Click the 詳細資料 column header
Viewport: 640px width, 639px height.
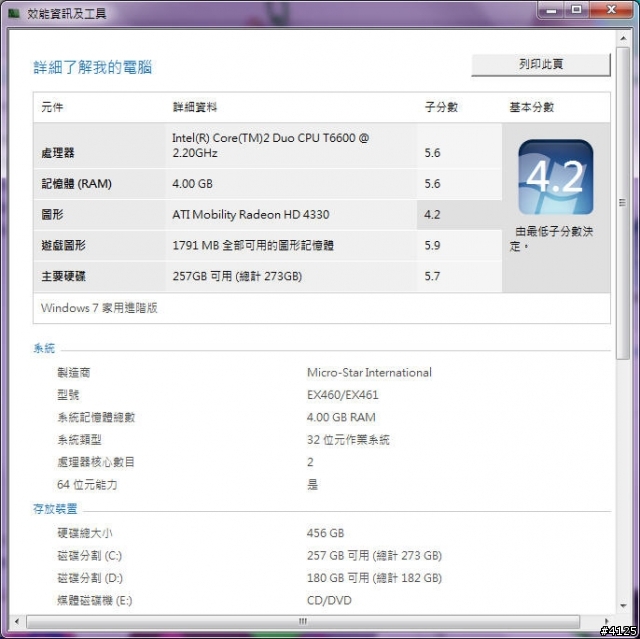pos(195,107)
